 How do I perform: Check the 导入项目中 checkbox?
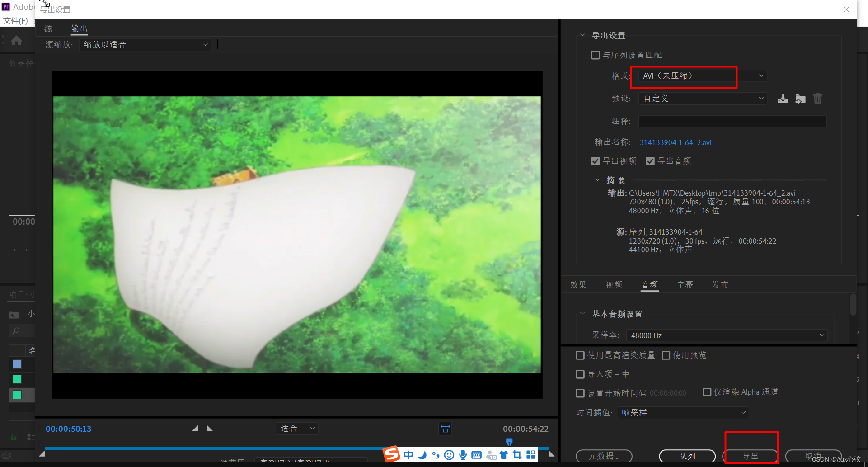581,375
